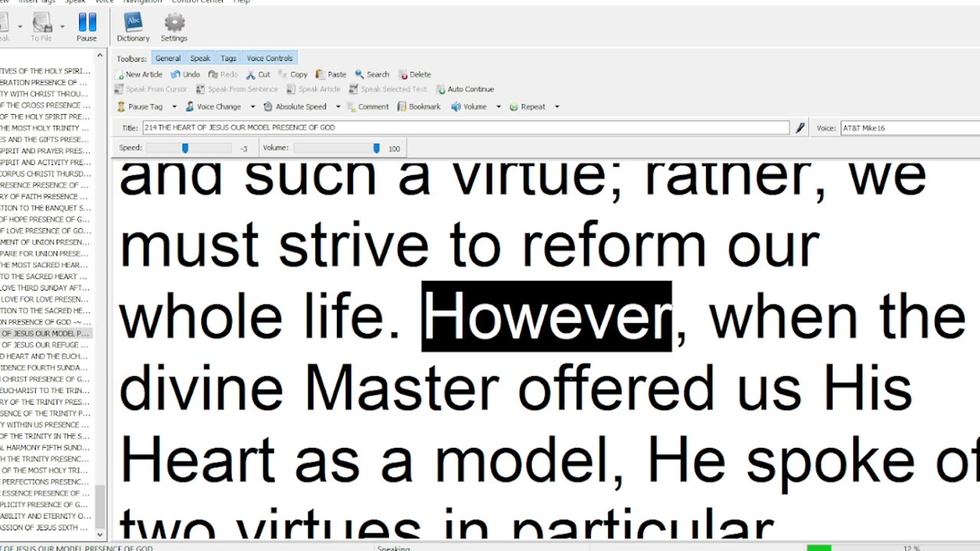
Task: Click Speak Selected Text
Action: pos(388,90)
